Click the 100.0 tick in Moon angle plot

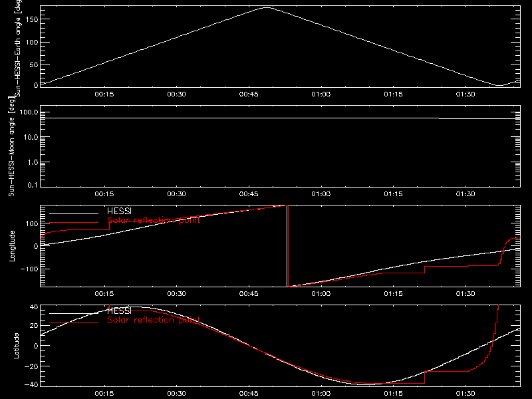coord(29,112)
